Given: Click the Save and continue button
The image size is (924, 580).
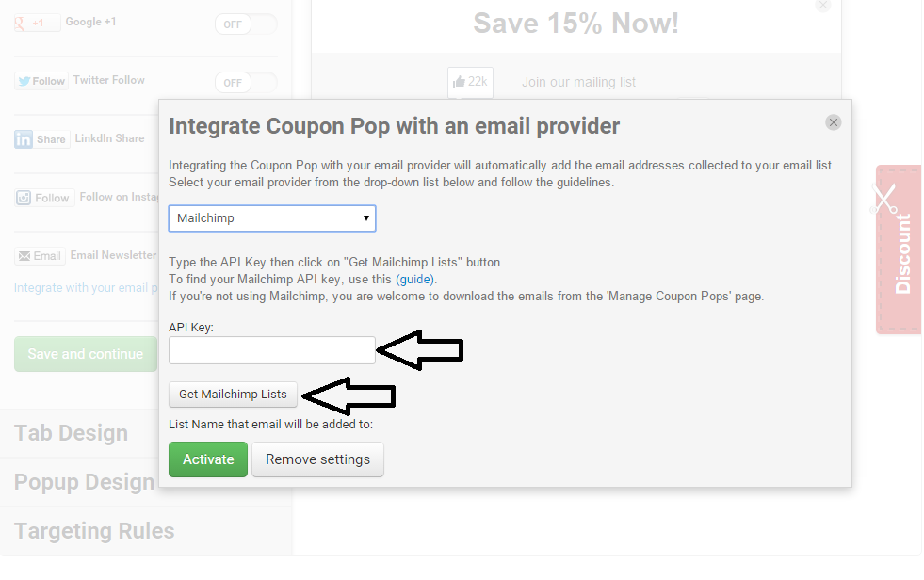Looking at the screenshot, I should (86, 354).
